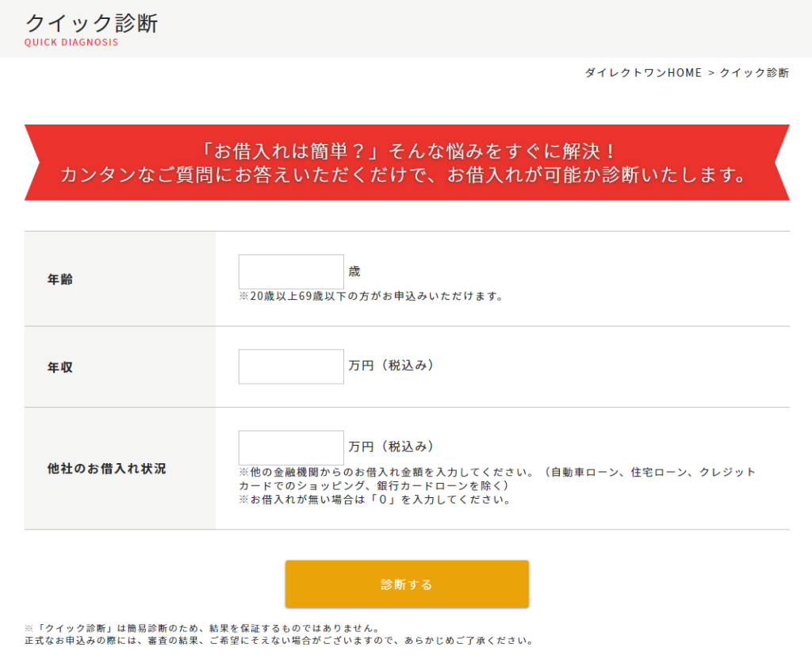
Task: Click the red banner's first line 「お借入れは簡単？」
Action: pos(406,151)
